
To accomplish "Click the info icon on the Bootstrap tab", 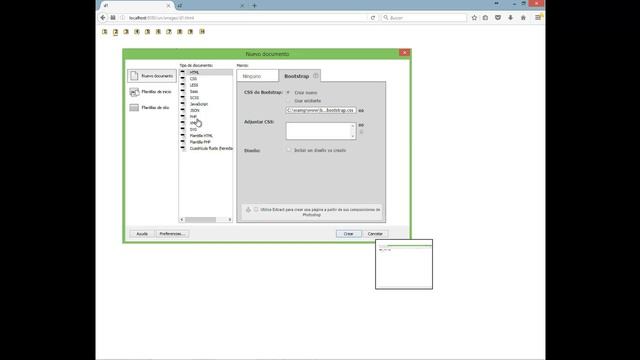I will (316, 76).
